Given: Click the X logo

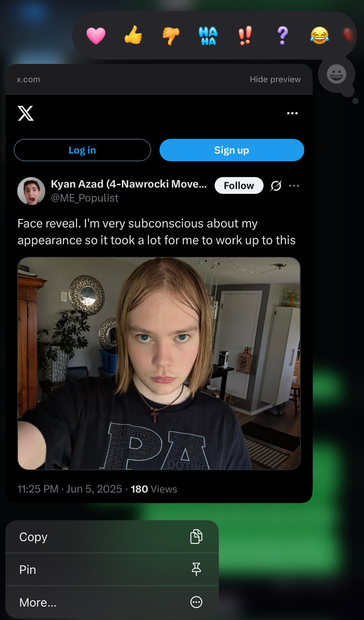Looking at the screenshot, I should pyautogui.click(x=26, y=113).
